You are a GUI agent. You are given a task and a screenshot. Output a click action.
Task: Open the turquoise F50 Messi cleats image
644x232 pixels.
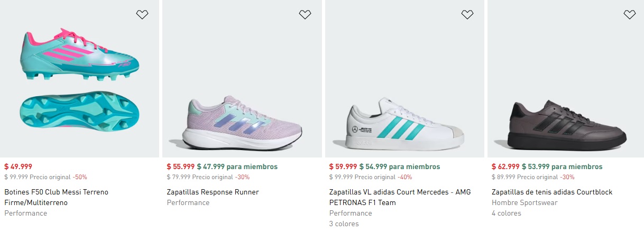click(x=79, y=79)
